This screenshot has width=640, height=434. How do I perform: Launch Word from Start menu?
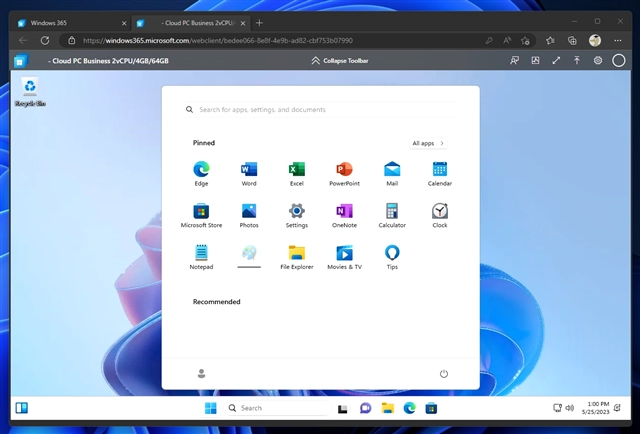click(249, 174)
